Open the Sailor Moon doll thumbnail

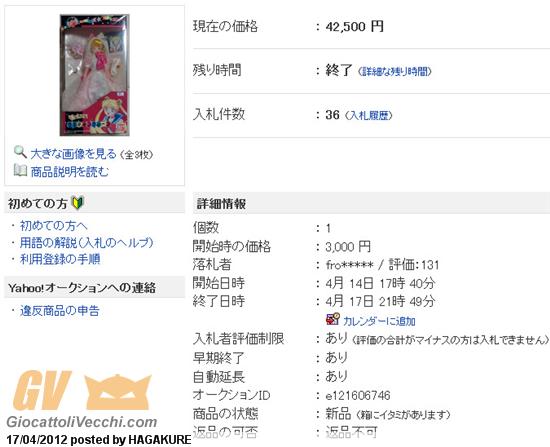[94, 75]
